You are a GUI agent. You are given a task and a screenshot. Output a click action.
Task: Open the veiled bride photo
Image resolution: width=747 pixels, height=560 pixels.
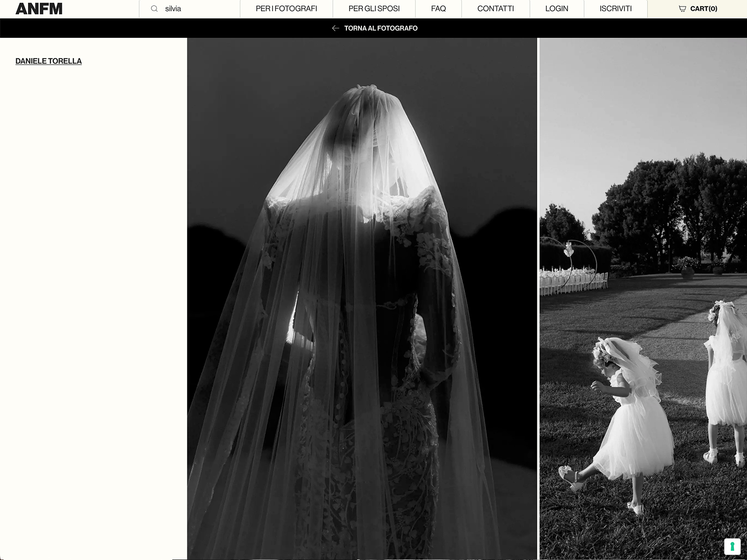tap(362, 299)
